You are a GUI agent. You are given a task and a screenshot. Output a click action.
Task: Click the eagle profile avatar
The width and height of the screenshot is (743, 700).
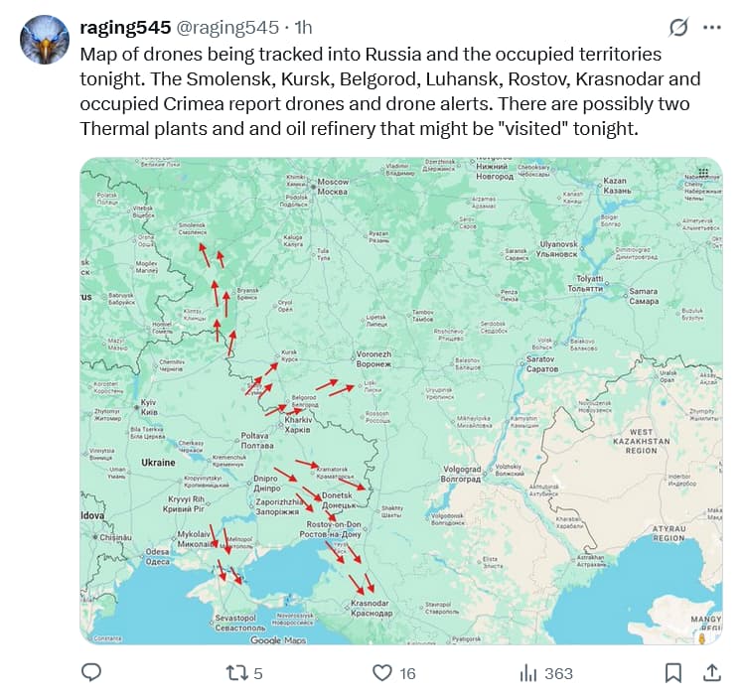(x=45, y=41)
